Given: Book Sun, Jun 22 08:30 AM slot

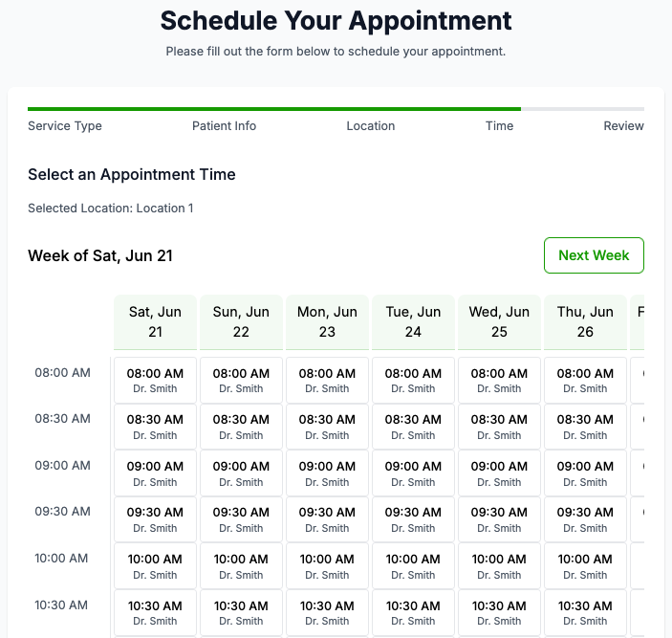Looking at the screenshot, I should coord(241,427).
